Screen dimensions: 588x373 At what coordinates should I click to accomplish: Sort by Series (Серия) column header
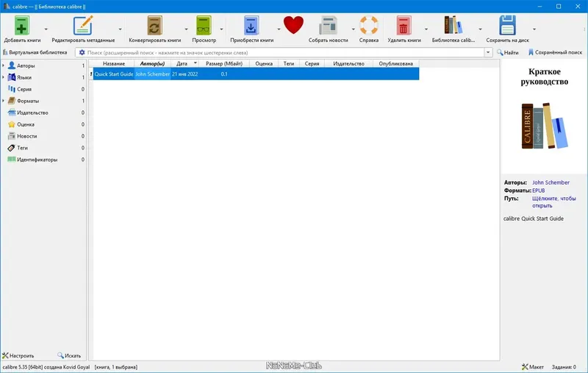tap(312, 63)
